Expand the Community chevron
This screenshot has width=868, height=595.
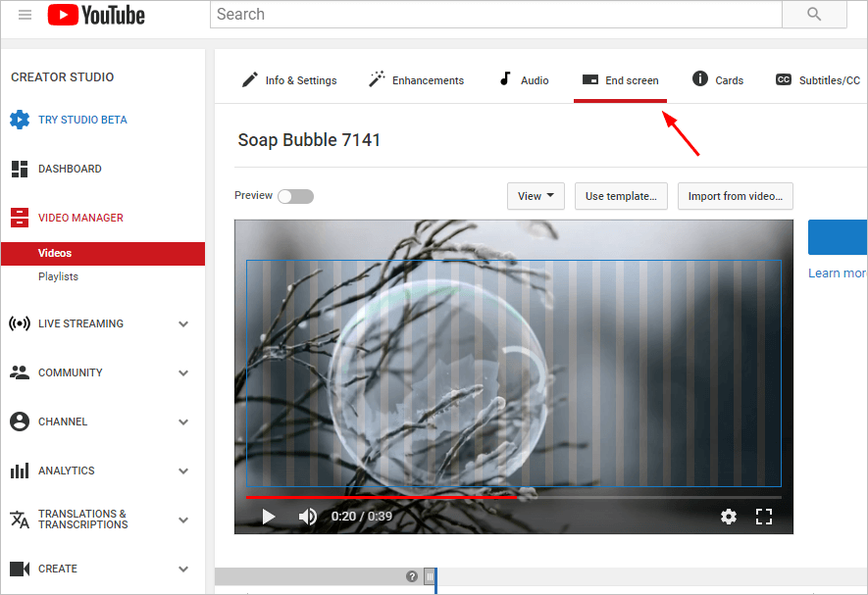click(183, 373)
